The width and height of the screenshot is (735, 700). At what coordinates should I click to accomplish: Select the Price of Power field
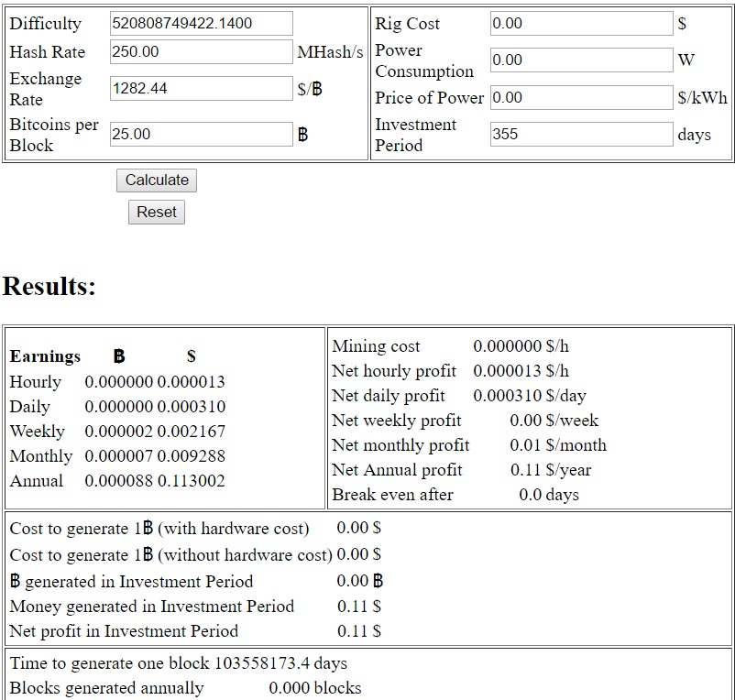coord(581,97)
